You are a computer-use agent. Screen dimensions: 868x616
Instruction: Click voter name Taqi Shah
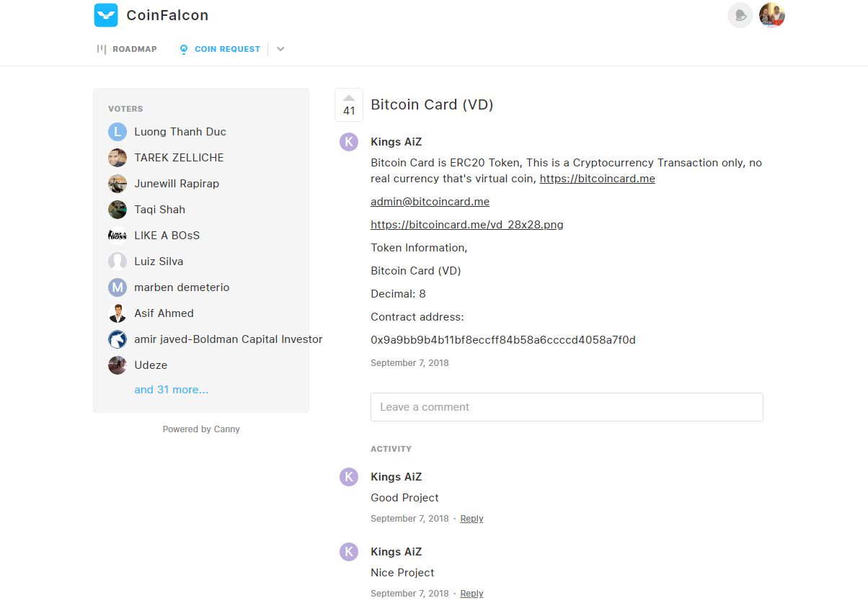click(x=159, y=210)
